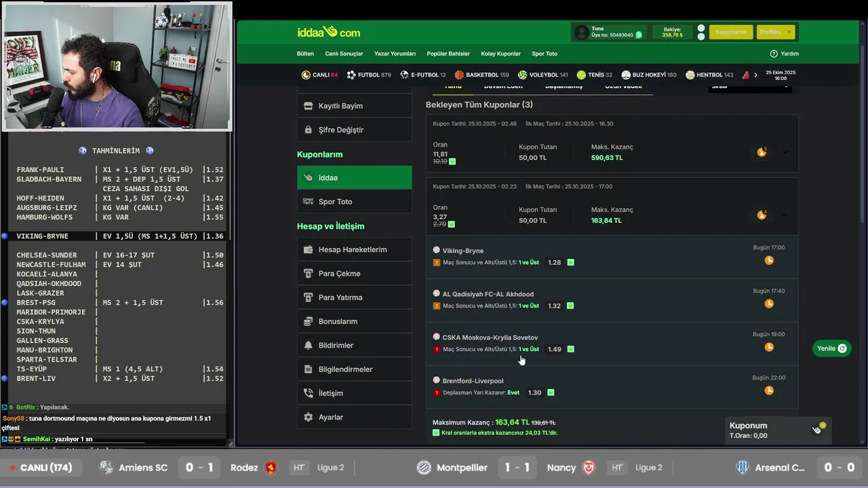Click the crown icon next to odds 1.32
Screen dimensions: 868x488
point(570,306)
